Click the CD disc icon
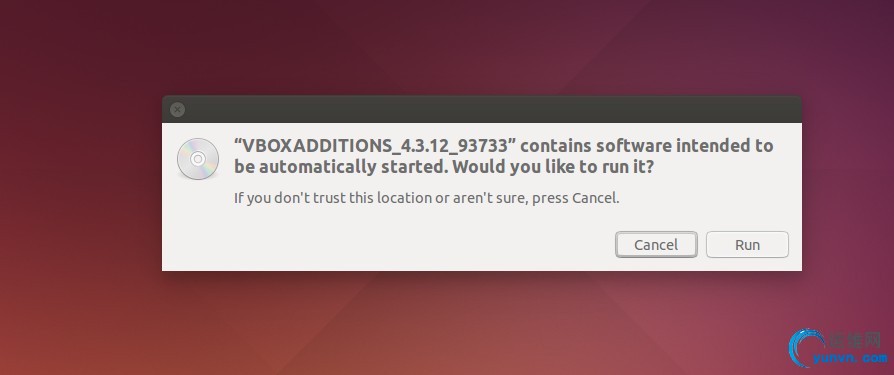 [198, 159]
